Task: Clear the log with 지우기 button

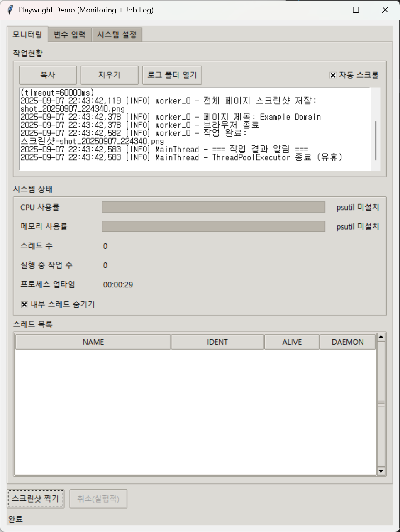Action: tap(109, 75)
